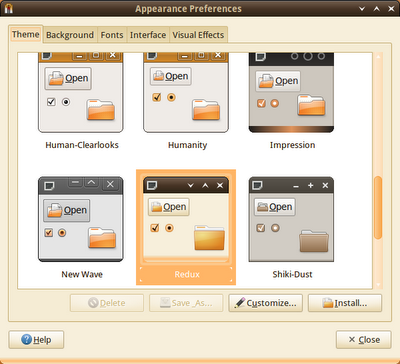
Task: Click the question mark icon on Help
Action: (x=26, y=339)
